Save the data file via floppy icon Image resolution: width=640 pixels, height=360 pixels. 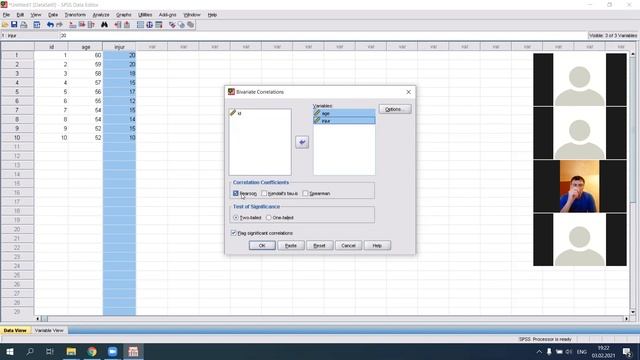coord(14,25)
